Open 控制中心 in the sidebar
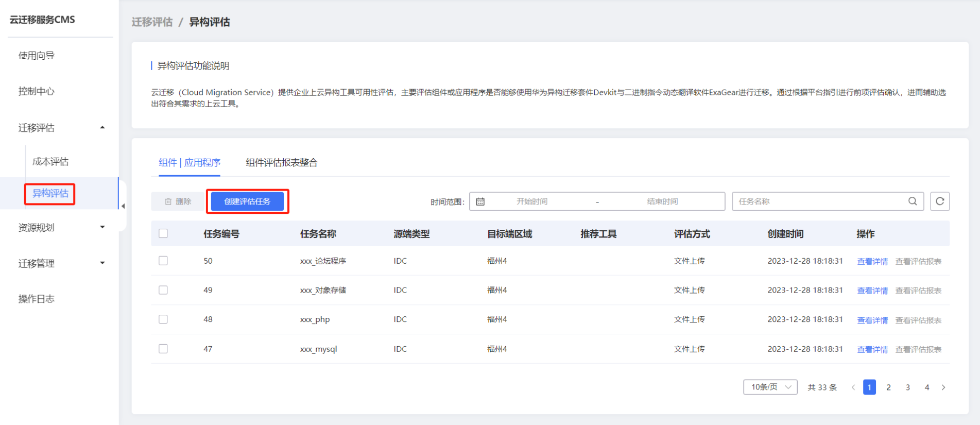The width and height of the screenshot is (980, 425). [37, 91]
